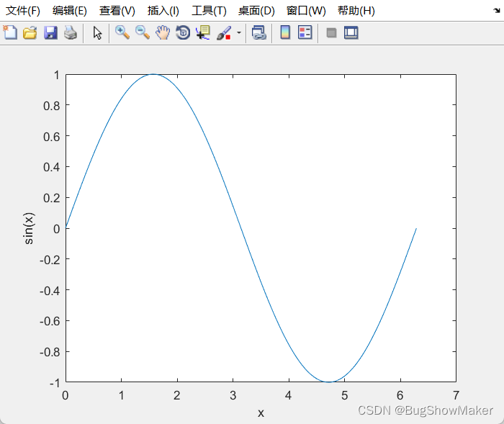Click the x-axis tick label 3
Viewport: 504px width, 424px height.
tap(233, 395)
